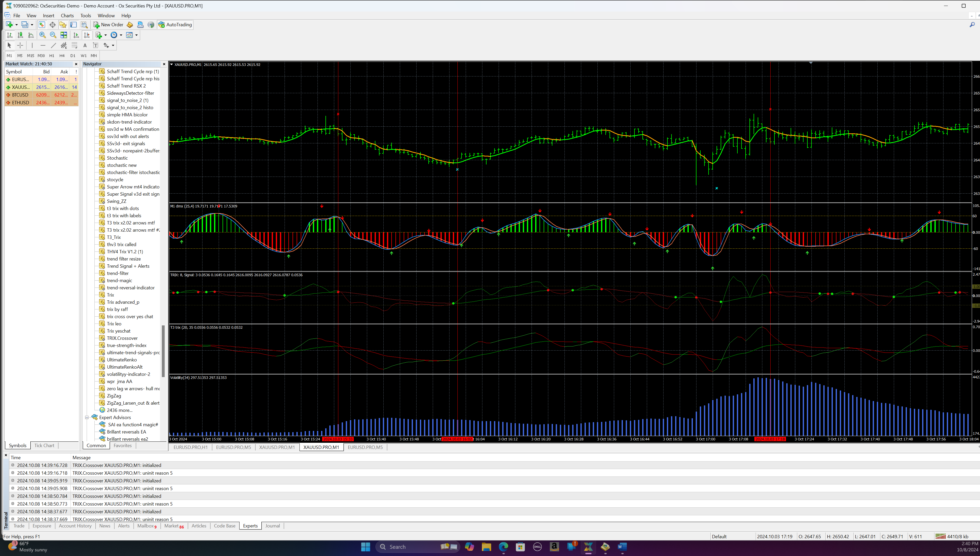The width and height of the screenshot is (980, 556).
Task: Toggle the chart Auto Scroll button
Action: pyautogui.click(x=76, y=35)
